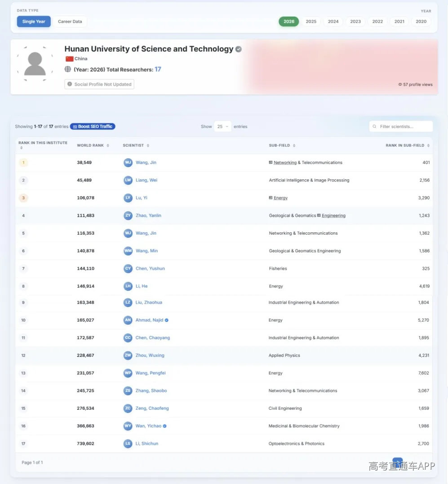Click the eye icon beside profile views
The width and height of the screenshot is (448, 484).
pyautogui.click(x=400, y=84)
